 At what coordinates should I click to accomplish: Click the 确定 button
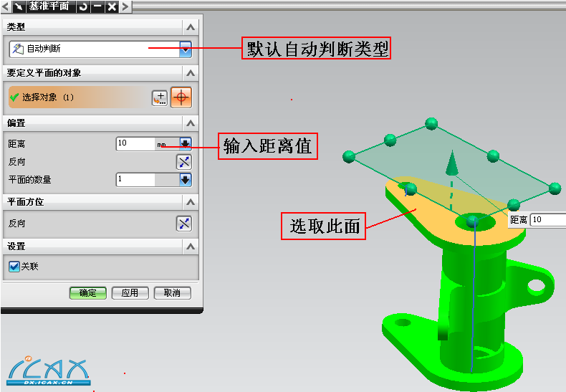tap(87, 293)
